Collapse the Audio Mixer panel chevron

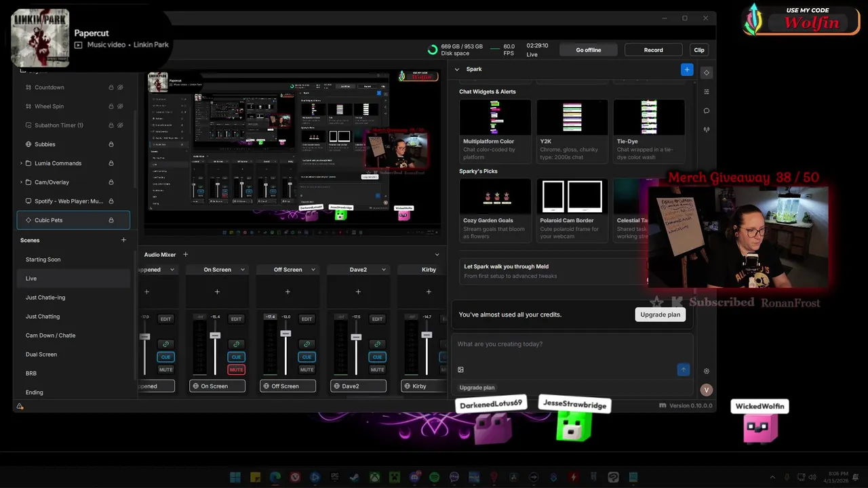[437, 254]
